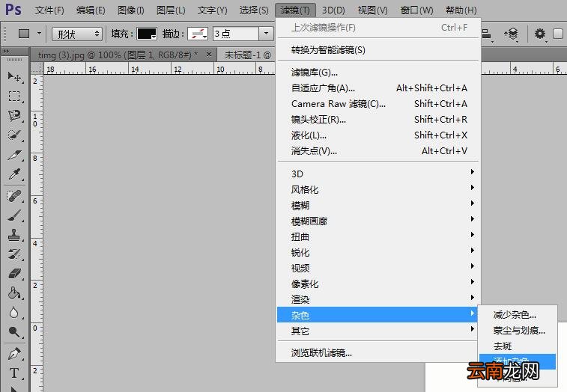Select the Horizontal Type tool
Screen dimensions: 567x392
click(x=14, y=373)
